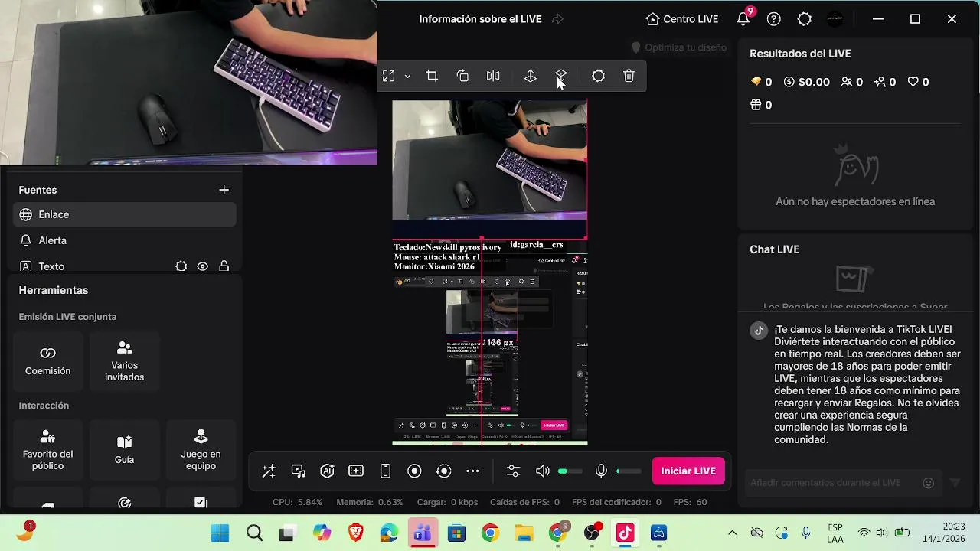
Task: Click the record button icon
Action: click(x=414, y=471)
